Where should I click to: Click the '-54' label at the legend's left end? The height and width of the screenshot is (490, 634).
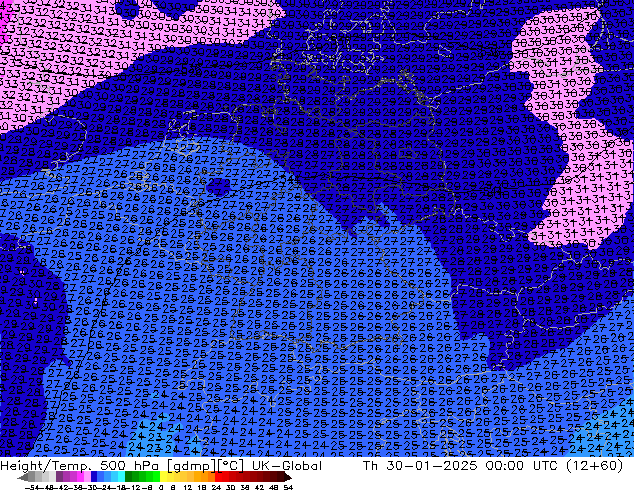tap(32, 487)
